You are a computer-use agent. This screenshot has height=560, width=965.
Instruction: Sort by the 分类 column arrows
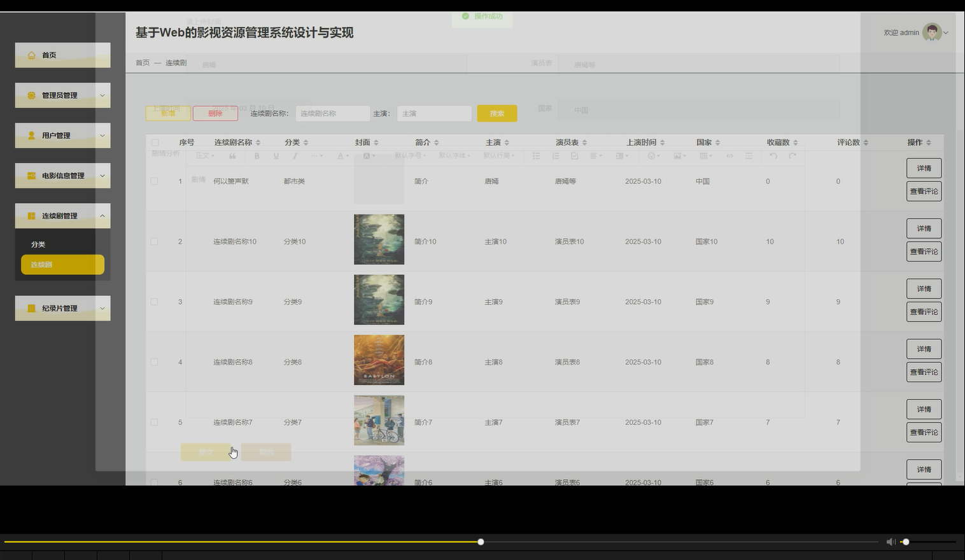tap(306, 143)
